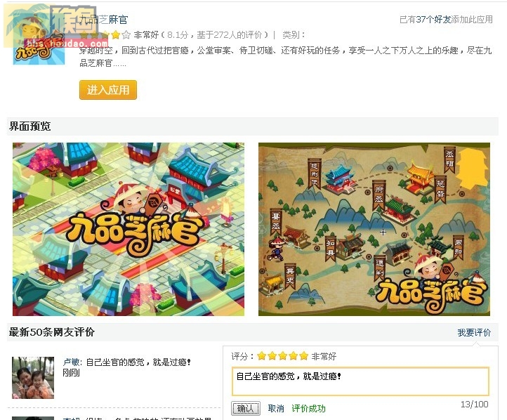507x420 pixels.
Task: Click the 九品芝麻官 app title link
Action: tap(103, 20)
